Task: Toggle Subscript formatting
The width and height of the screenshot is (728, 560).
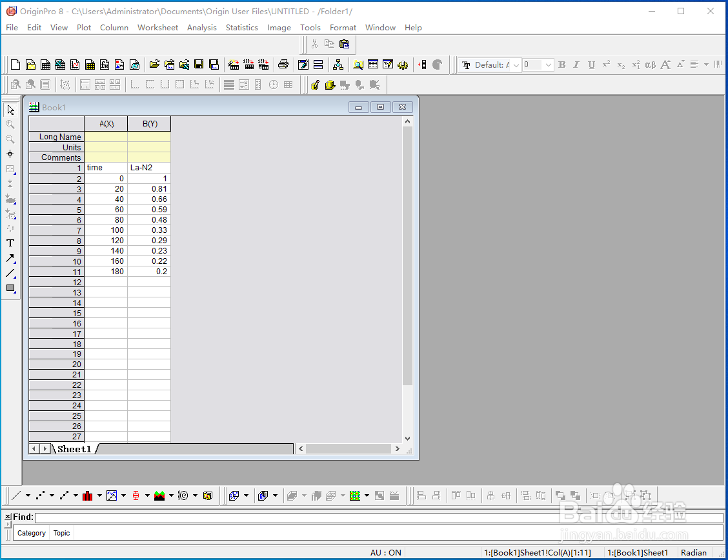Action: 621,65
